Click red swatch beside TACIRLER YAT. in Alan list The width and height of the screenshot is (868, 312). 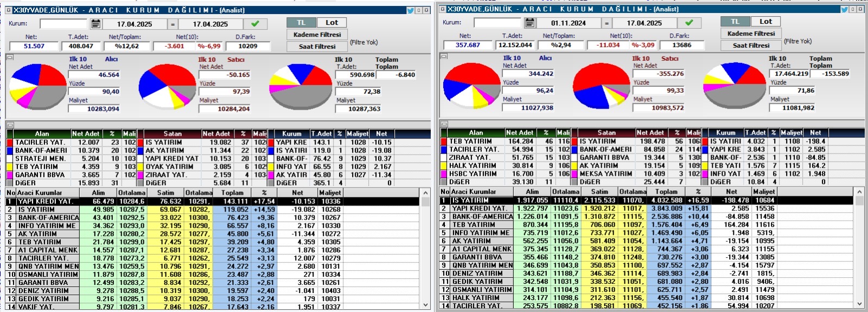(10, 142)
